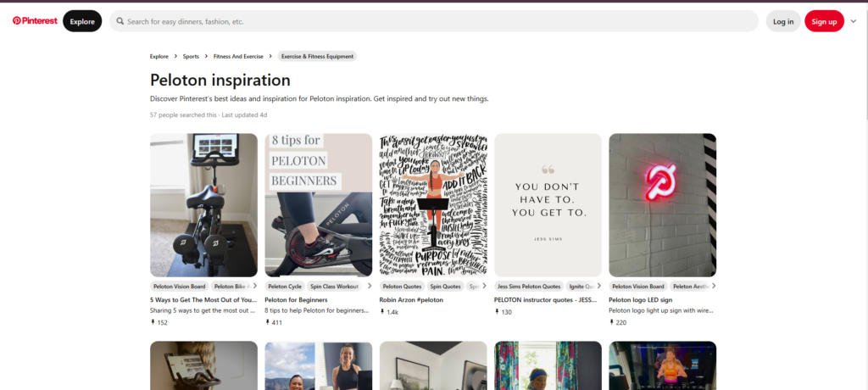Expand the chevron menu beside Sign up

[853, 21]
